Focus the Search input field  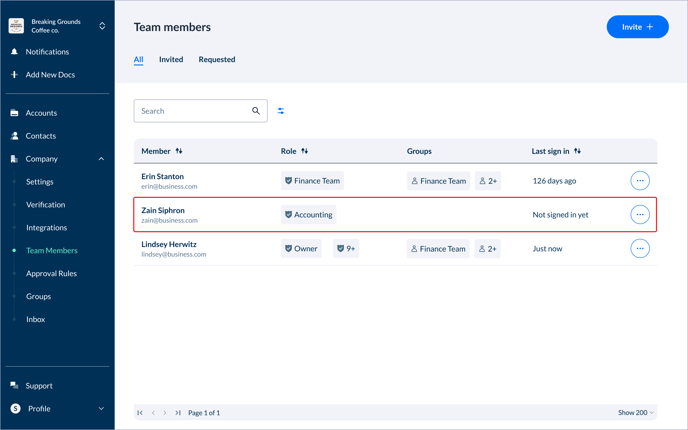pyautogui.click(x=201, y=111)
